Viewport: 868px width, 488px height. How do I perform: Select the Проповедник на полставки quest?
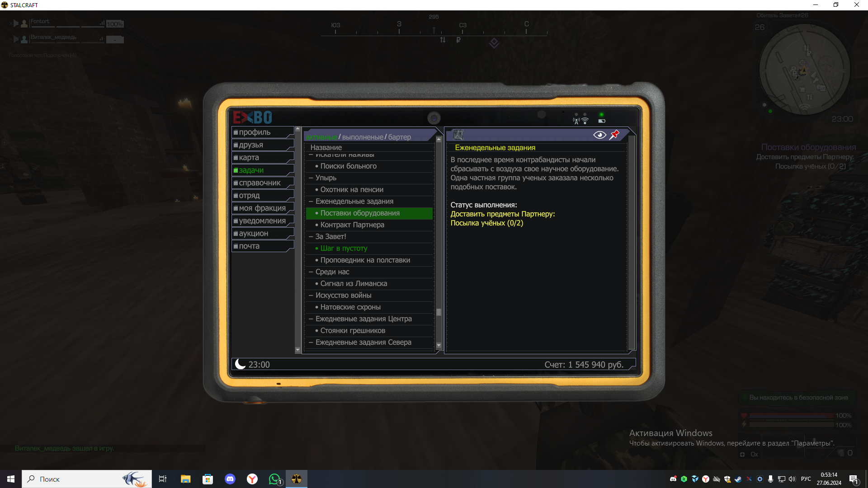(369, 260)
